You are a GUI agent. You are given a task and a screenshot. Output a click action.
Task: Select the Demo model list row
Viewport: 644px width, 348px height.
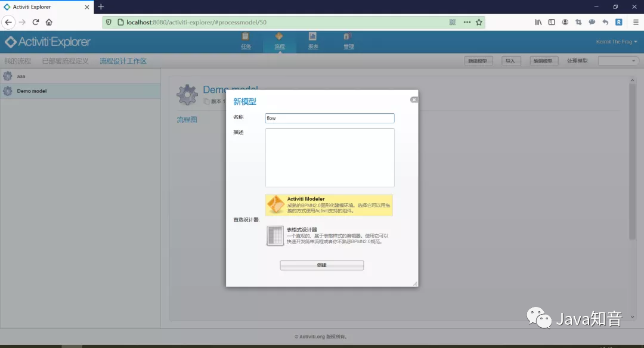tap(80, 91)
